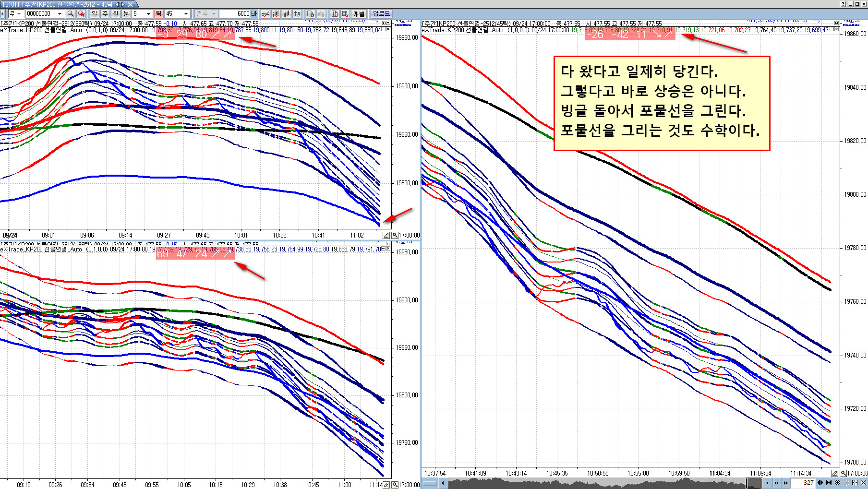
Task: Click the 업로드 button
Action: [382, 14]
